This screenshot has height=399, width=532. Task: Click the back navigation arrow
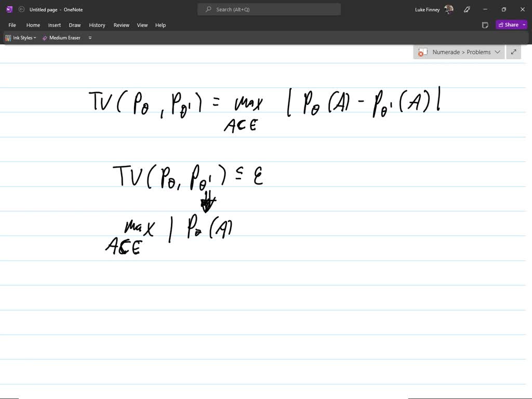coord(21,9)
